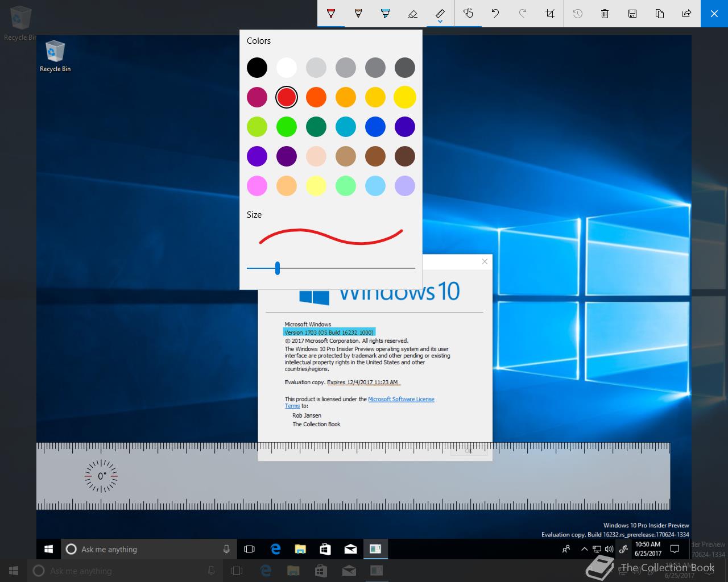This screenshot has width=728, height=582.
Task: Choose the lime green swatch
Action: (x=257, y=127)
